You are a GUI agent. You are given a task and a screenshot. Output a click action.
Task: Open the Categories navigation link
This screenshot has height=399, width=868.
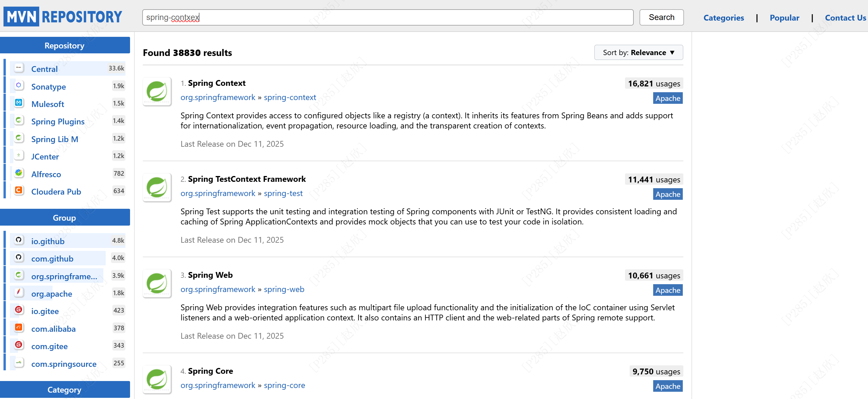point(723,18)
